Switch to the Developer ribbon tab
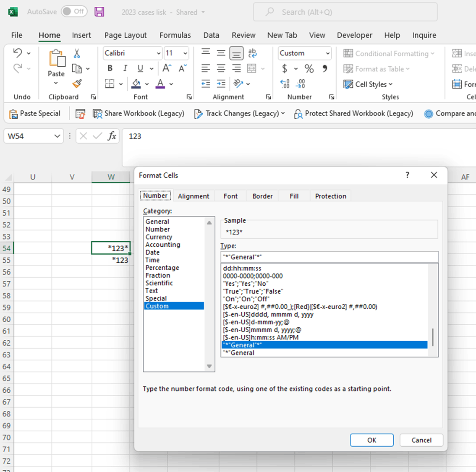The height and width of the screenshot is (472, 476). click(x=355, y=35)
